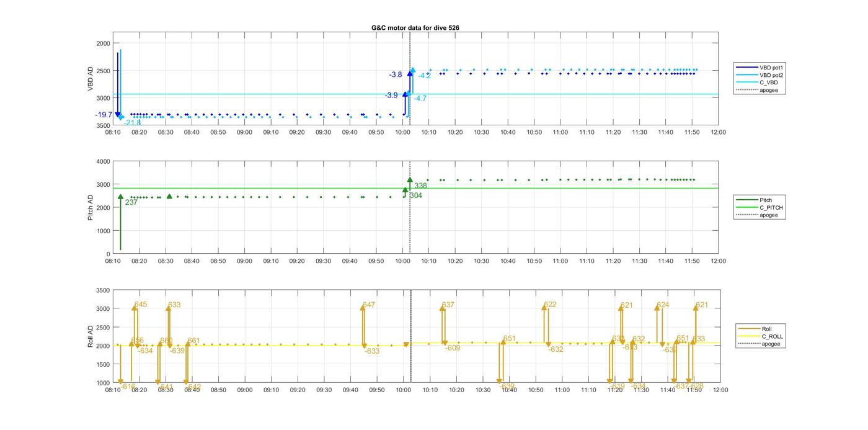Select the "C_ROLL" legend entry
The image size is (868, 430).
[x=759, y=336]
